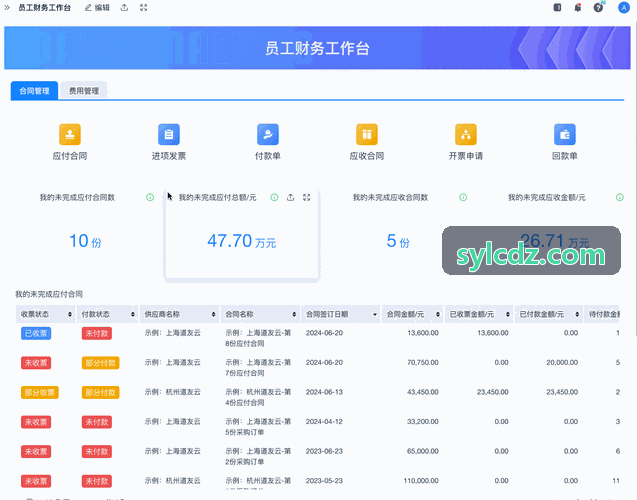Click the page vertical scrollbar

[x=635, y=179]
